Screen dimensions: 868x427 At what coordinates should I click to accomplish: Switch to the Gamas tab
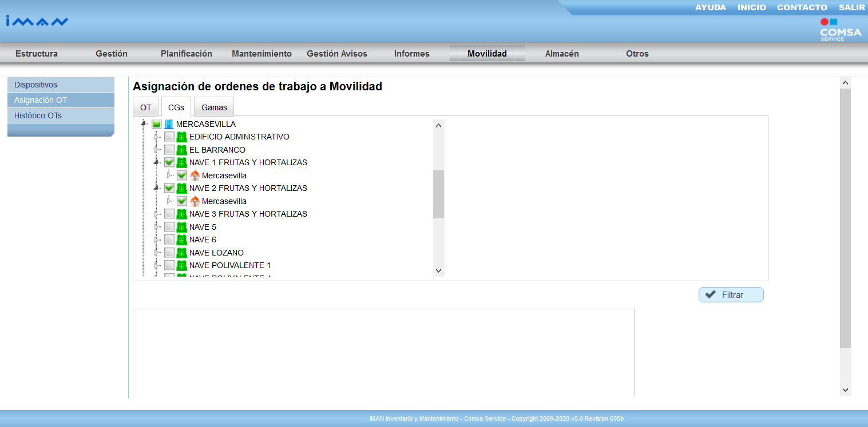[x=214, y=107]
